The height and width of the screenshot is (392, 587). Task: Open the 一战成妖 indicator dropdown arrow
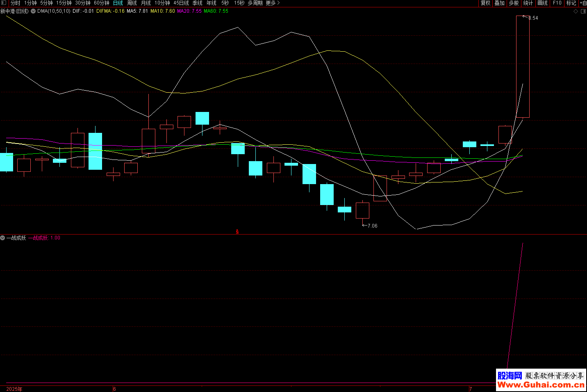[2, 238]
